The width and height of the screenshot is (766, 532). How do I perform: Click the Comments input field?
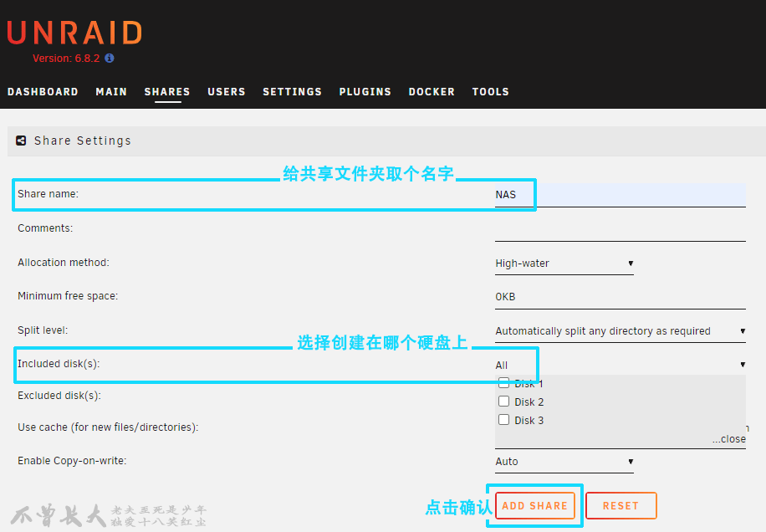(620, 229)
